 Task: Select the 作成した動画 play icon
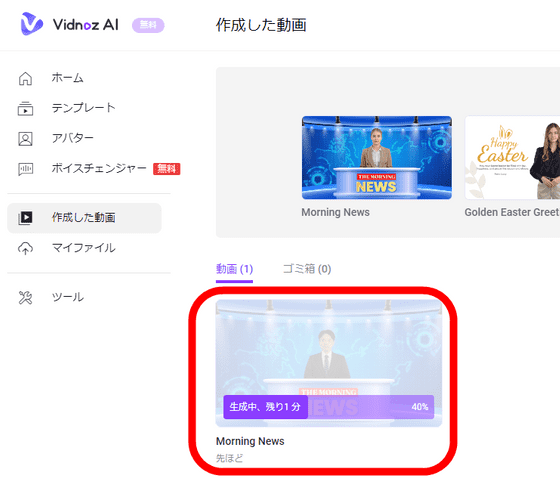pyautogui.click(x=25, y=217)
